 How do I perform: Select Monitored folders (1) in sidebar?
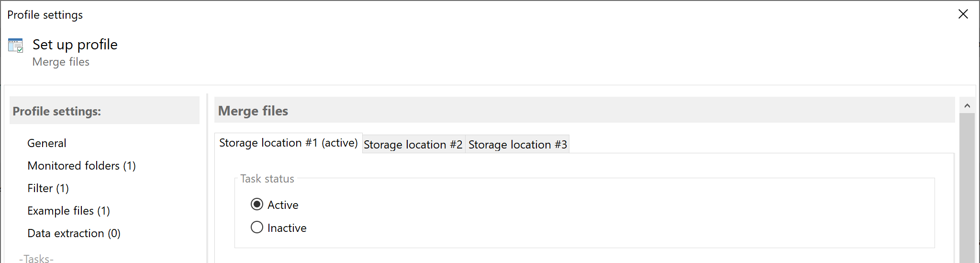[x=81, y=166]
